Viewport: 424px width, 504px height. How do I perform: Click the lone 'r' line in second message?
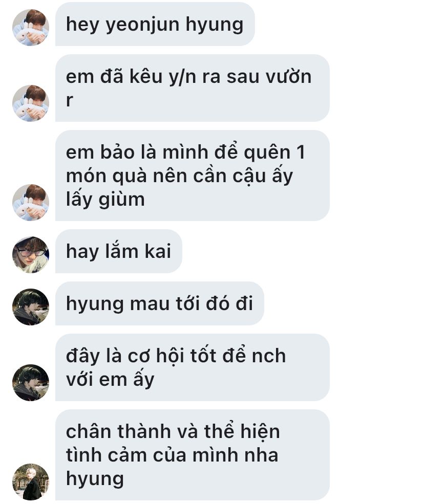tap(70, 100)
